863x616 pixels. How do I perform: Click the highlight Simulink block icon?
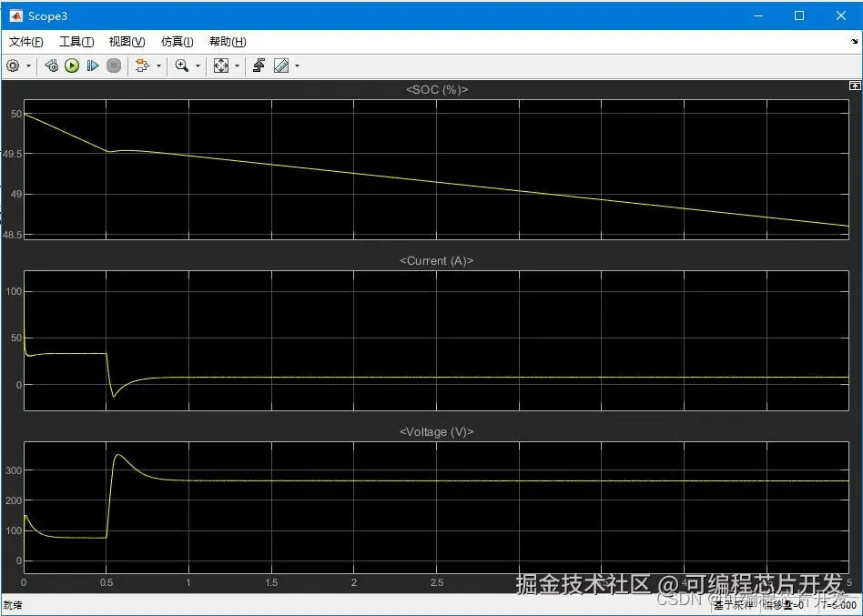coord(143,66)
